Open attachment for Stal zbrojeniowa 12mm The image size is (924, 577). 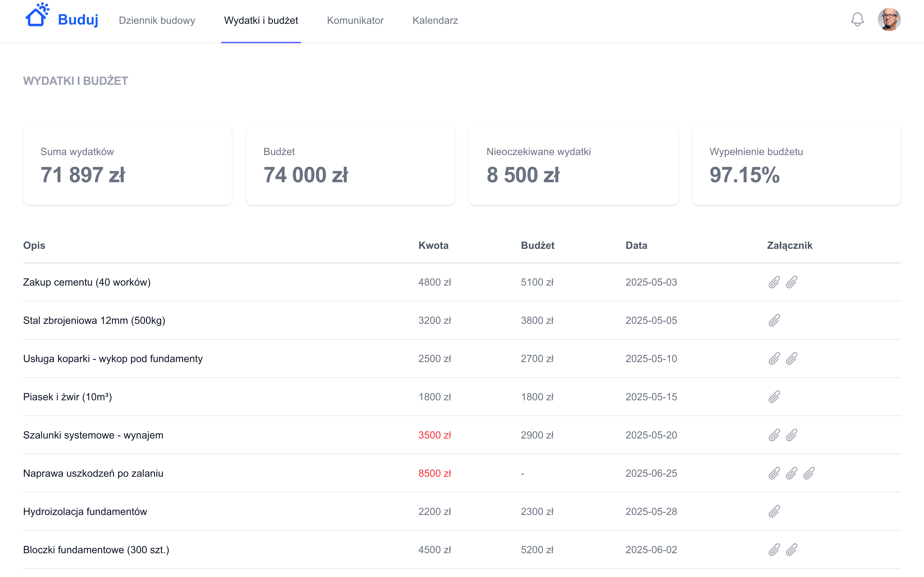click(774, 320)
